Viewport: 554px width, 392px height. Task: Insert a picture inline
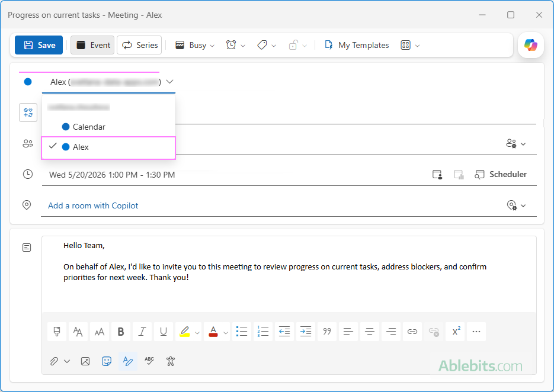[85, 361]
